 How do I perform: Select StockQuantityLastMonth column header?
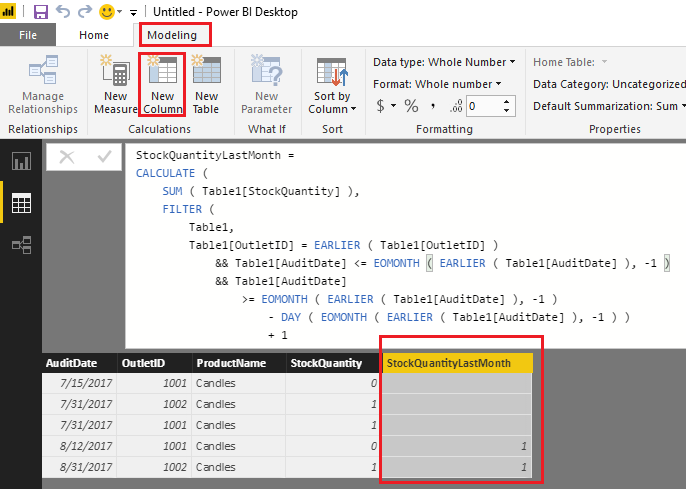point(458,363)
